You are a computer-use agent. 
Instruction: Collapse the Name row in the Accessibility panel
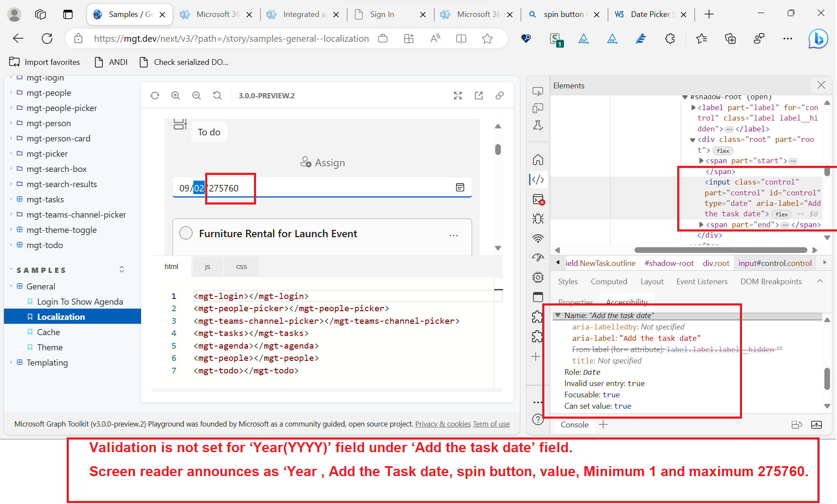558,315
